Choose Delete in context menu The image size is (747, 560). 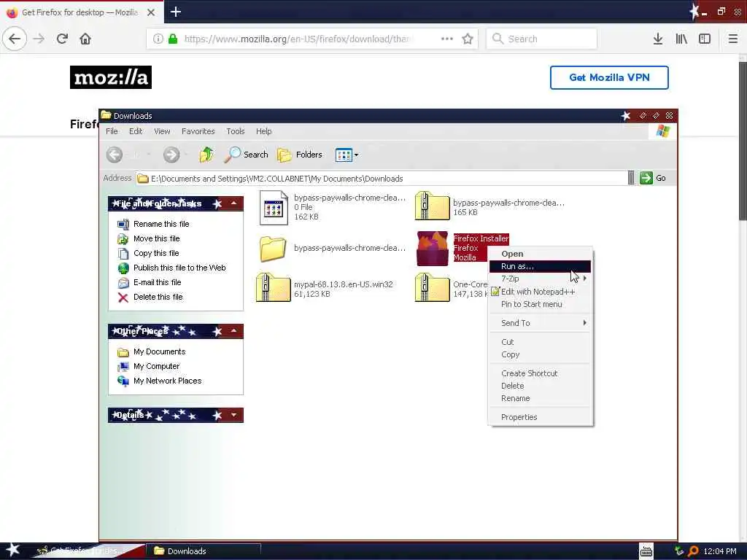pyautogui.click(x=541, y=386)
